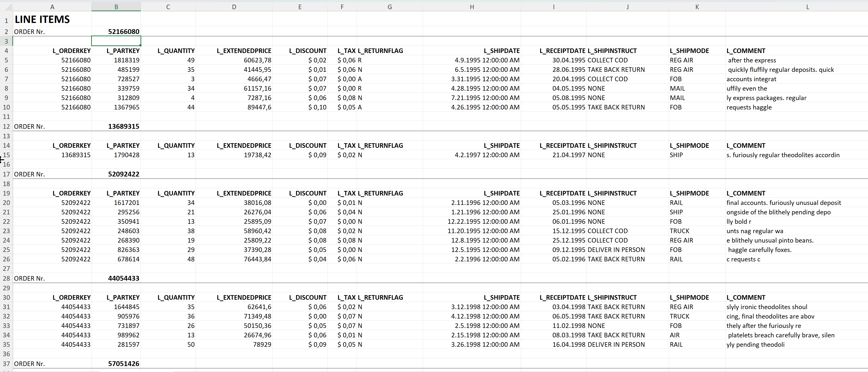Click ship date 4.2.1997 12:00:00 AM
The image size is (868, 372).
tap(487, 155)
